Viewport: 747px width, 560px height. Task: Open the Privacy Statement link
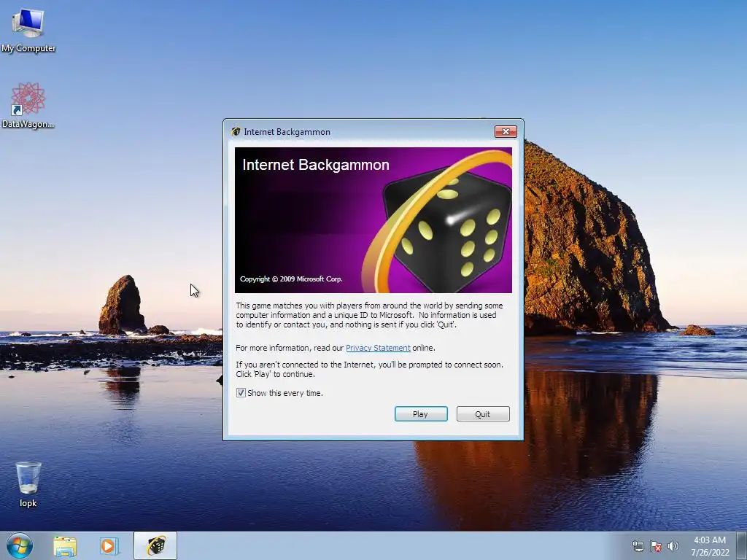(x=378, y=348)
